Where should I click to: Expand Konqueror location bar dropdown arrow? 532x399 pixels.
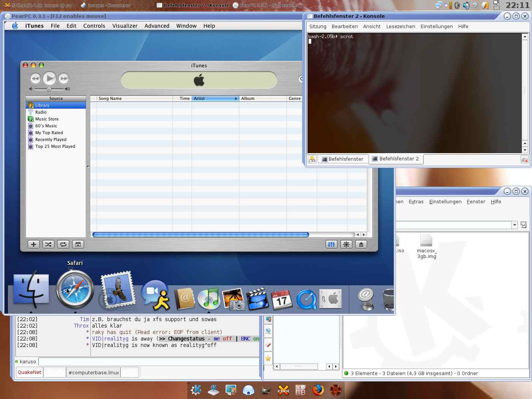(x=515, y=225)
